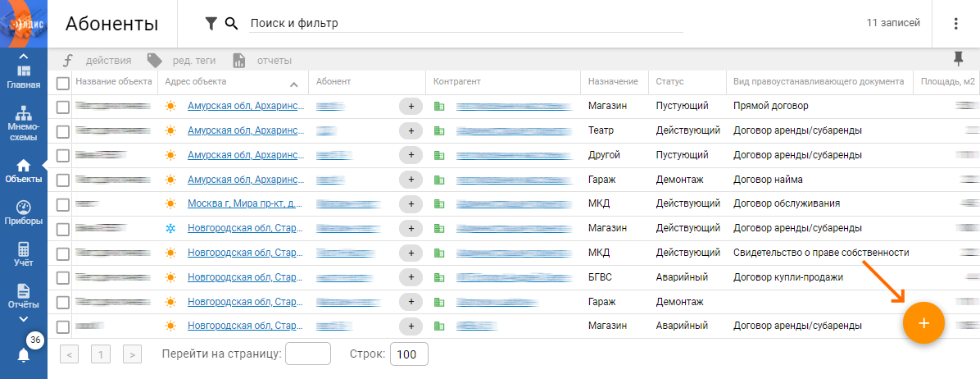Sort by Название объекта column header

click(114, 81)
